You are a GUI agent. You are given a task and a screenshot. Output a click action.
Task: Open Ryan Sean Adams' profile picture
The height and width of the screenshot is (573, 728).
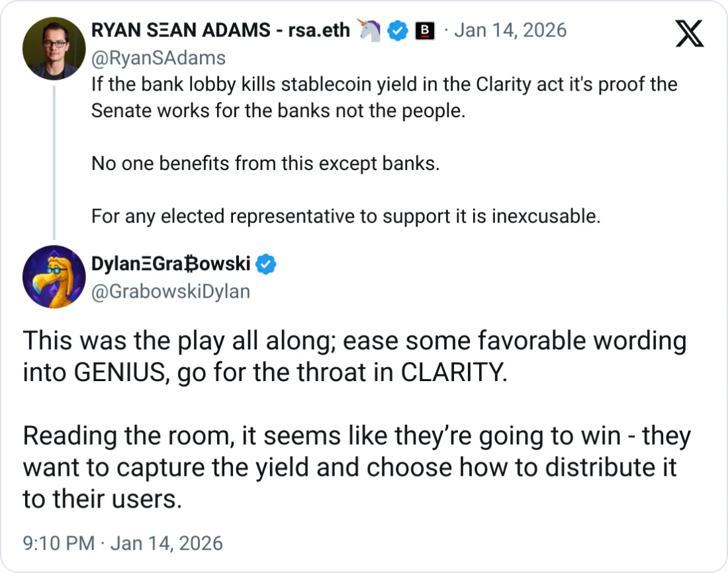(54, 49)
